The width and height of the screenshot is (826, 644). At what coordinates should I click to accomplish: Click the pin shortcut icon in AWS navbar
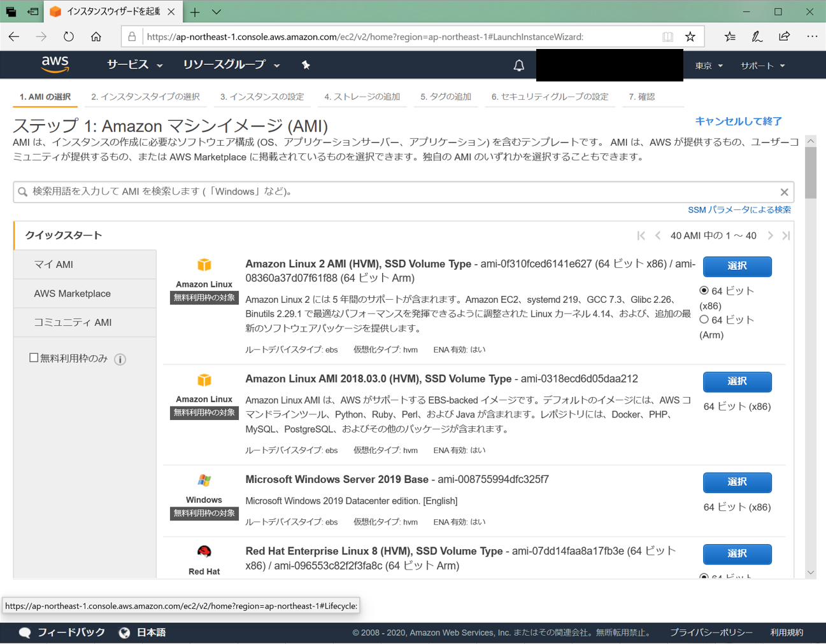point(306,65)
